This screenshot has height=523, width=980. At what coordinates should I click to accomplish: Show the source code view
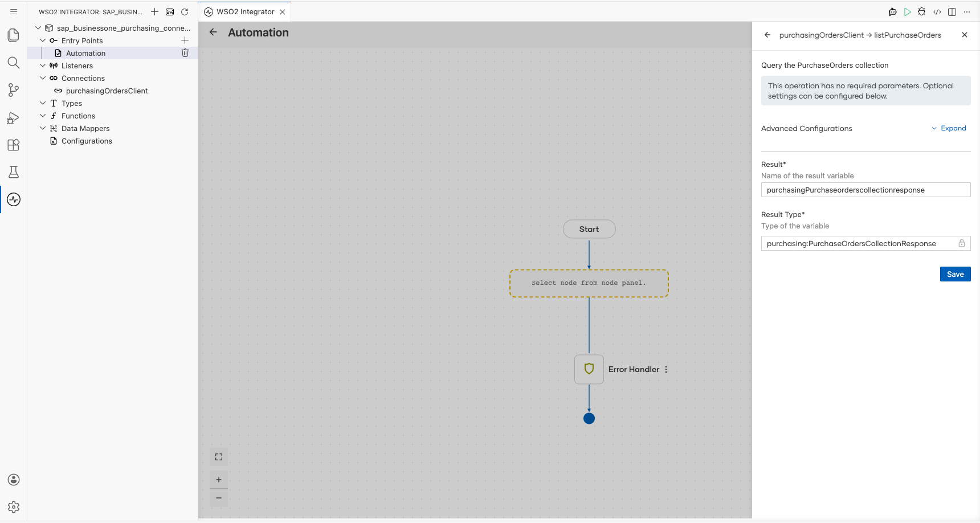click(937, 12)
